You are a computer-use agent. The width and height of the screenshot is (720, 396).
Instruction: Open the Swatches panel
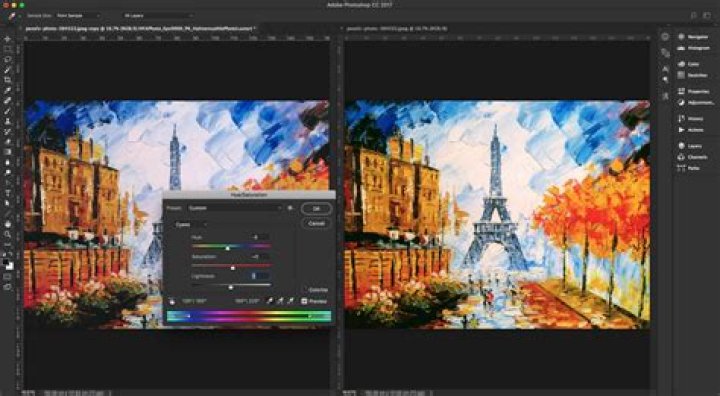pos(692,75)
